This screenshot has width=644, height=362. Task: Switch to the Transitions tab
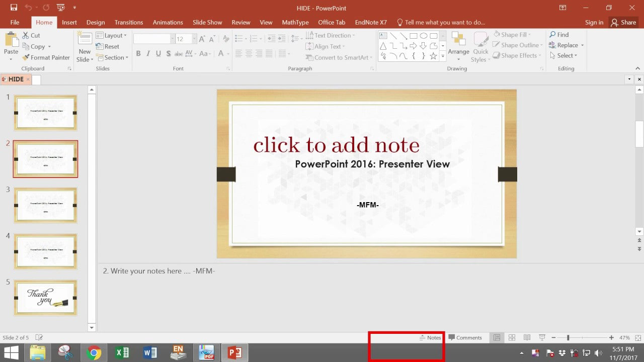click(129, 22)
